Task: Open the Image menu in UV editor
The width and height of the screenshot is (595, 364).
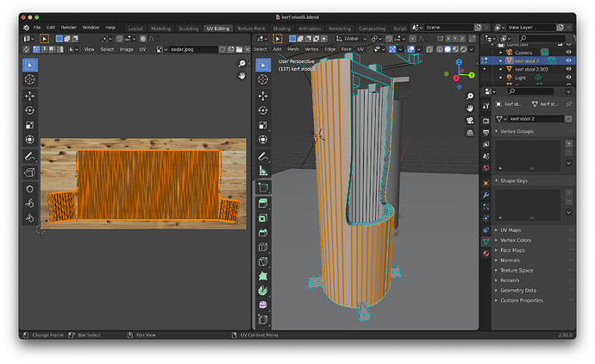Action: click(127, 49)
